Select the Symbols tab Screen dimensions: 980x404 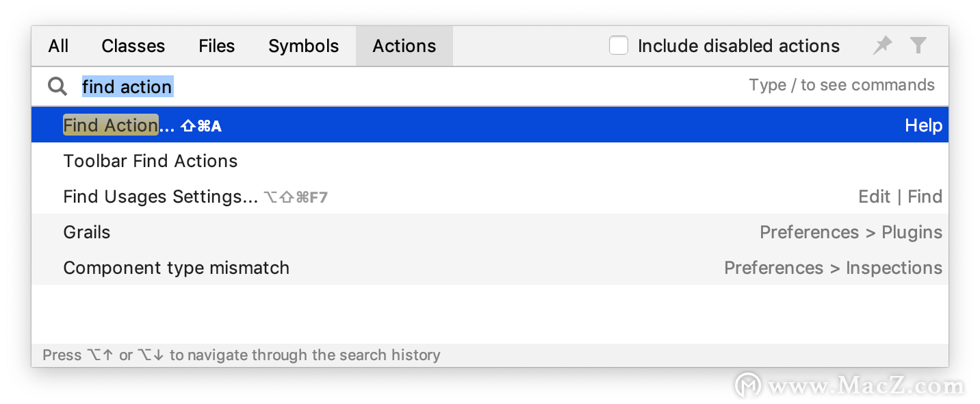point(304,46)
